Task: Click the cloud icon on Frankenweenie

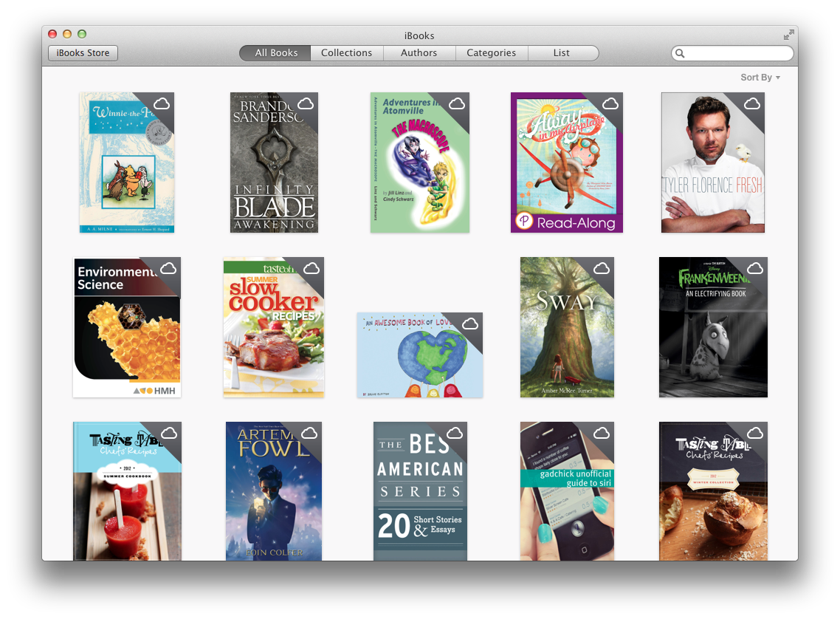Action: point(754,269)
